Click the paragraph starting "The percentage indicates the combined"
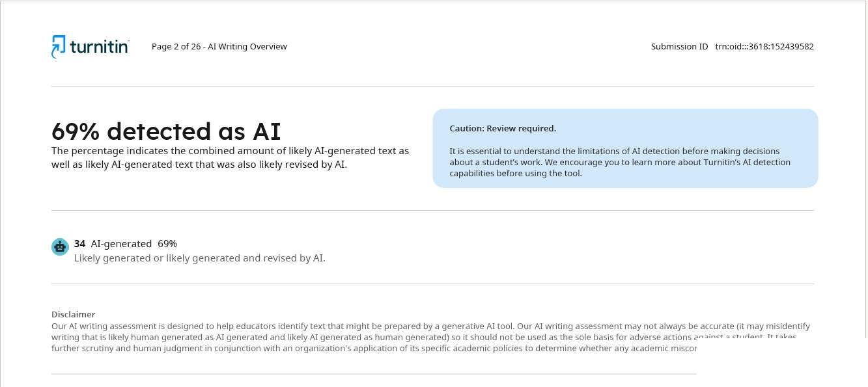The image size is (868, 387). point(231,157)
